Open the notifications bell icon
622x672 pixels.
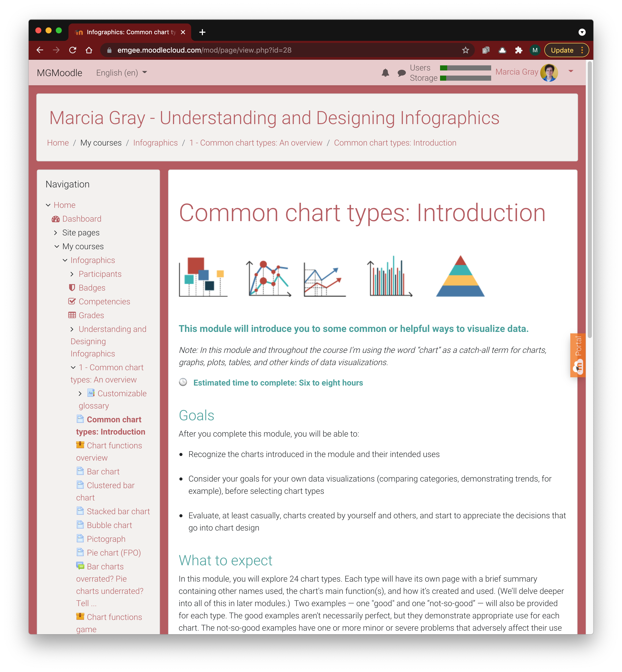[x=385, y=73]
